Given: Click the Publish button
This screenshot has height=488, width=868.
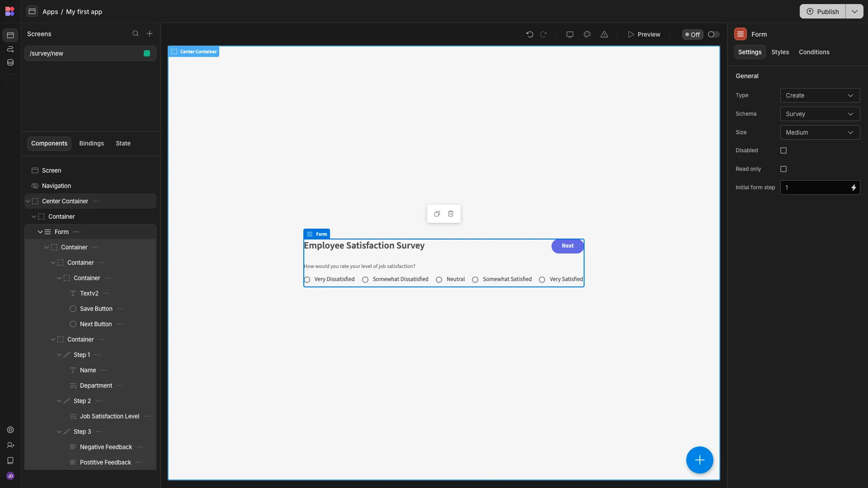Looking at the screenshot, I should 823,12.
